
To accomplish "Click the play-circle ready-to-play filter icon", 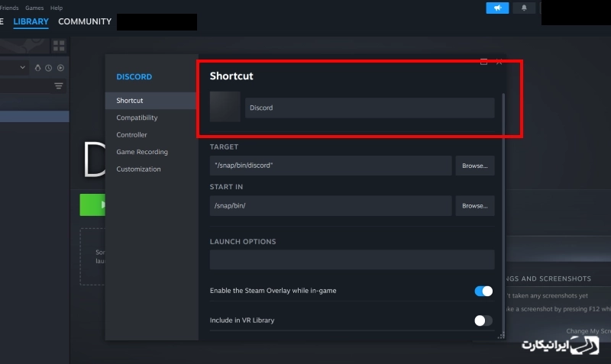I will click(x=60, y=68).
